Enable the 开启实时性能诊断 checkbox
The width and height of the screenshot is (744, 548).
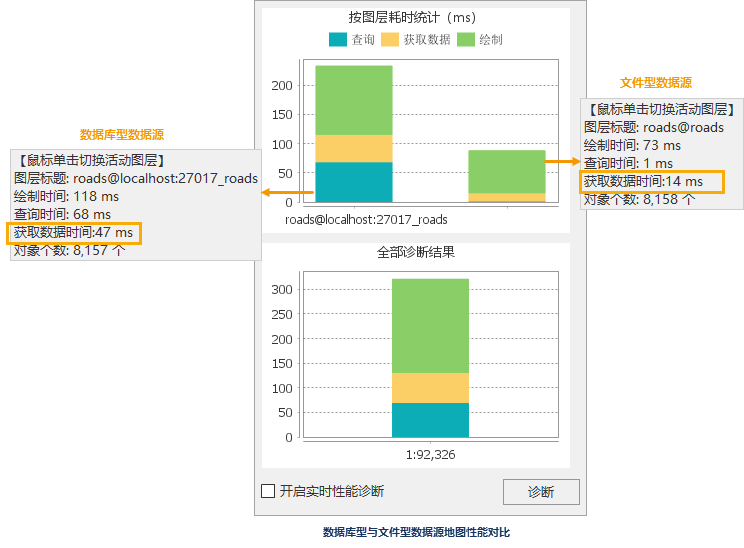[x=268, y=491]
